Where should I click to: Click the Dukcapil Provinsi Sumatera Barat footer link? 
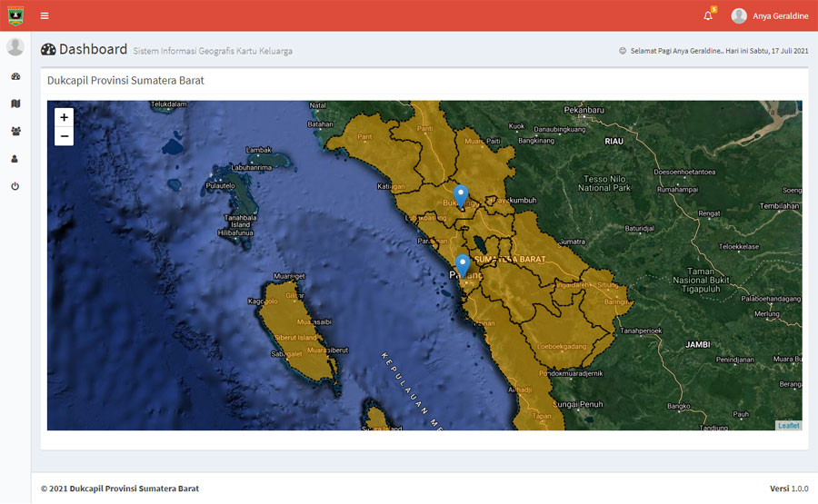134,489
